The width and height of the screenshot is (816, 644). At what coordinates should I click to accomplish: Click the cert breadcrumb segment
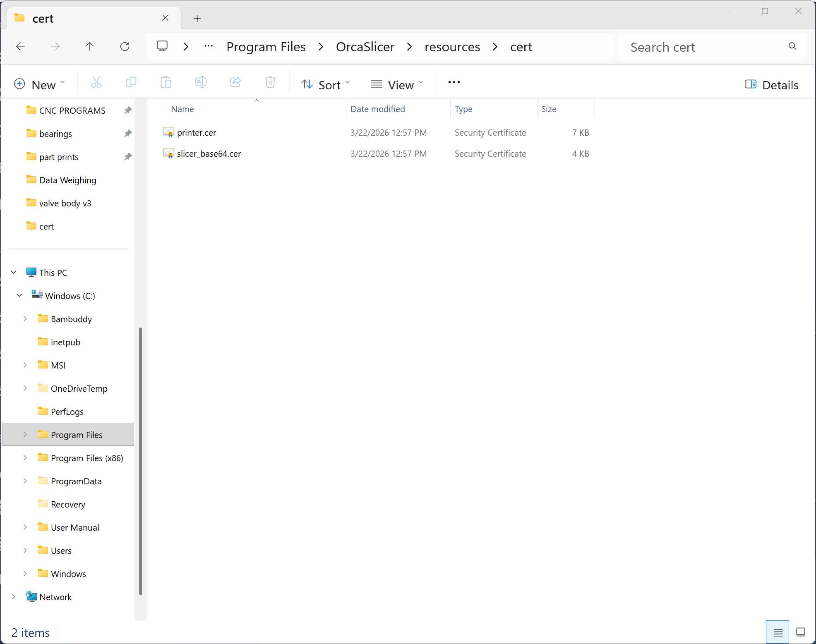tap(521, 47)
